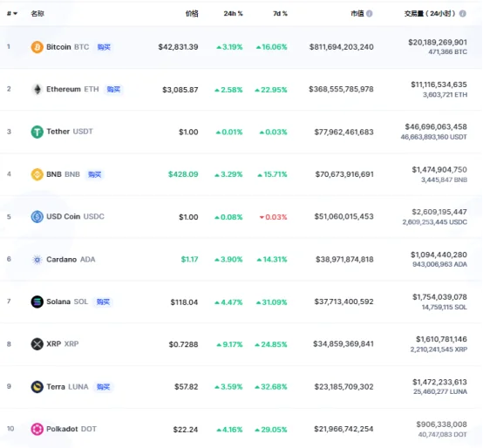Click the buy button beside Solana SOL
This screenshot has height=448, width=483.
[x=103, y=302]
